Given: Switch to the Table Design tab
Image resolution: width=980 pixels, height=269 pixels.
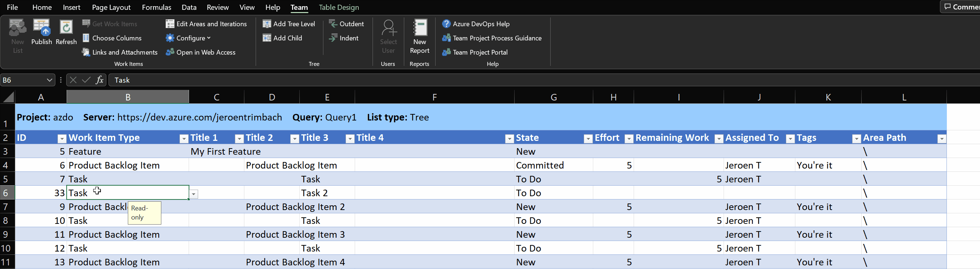Looking at the screenshot, I should point(339,7).
